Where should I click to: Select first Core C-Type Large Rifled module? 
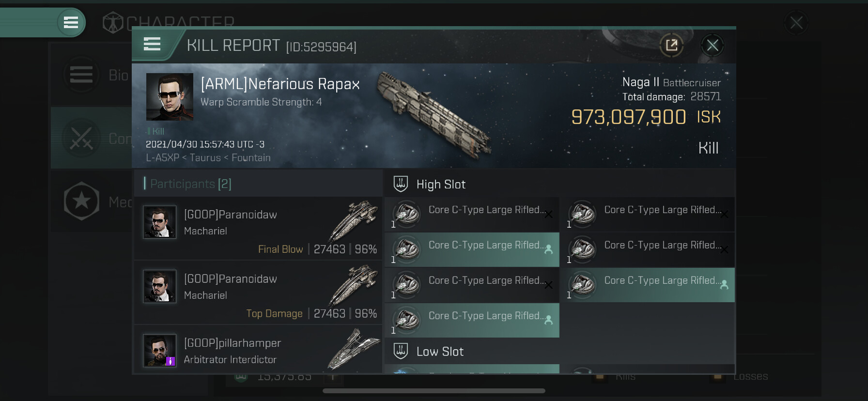(x=472, y=215)
